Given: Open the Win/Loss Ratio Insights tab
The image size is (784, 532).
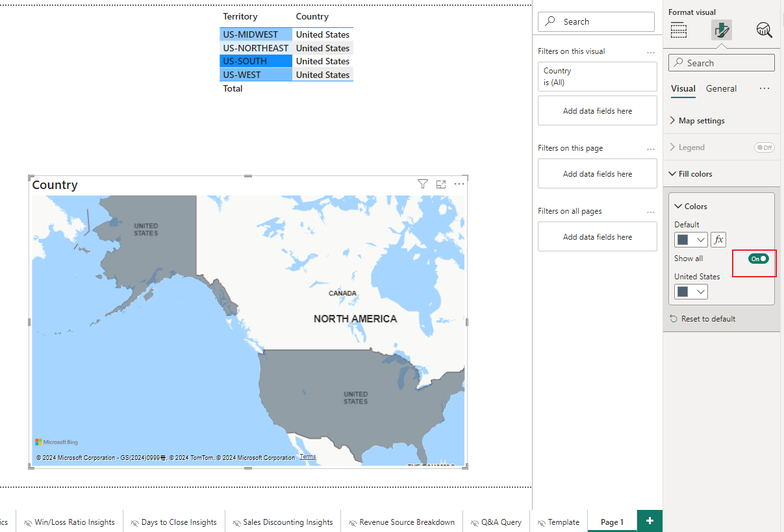Looking at the screenshot, I should pyautogui.click(x=69, y=522).
